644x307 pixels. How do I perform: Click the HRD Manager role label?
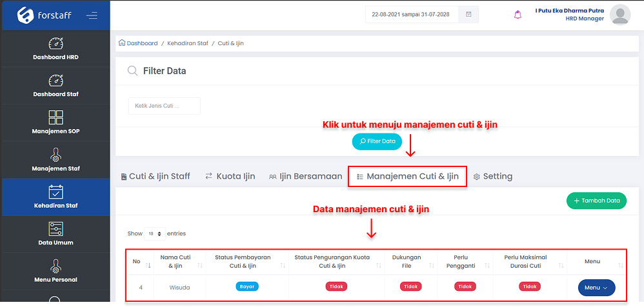coord(585,19)
